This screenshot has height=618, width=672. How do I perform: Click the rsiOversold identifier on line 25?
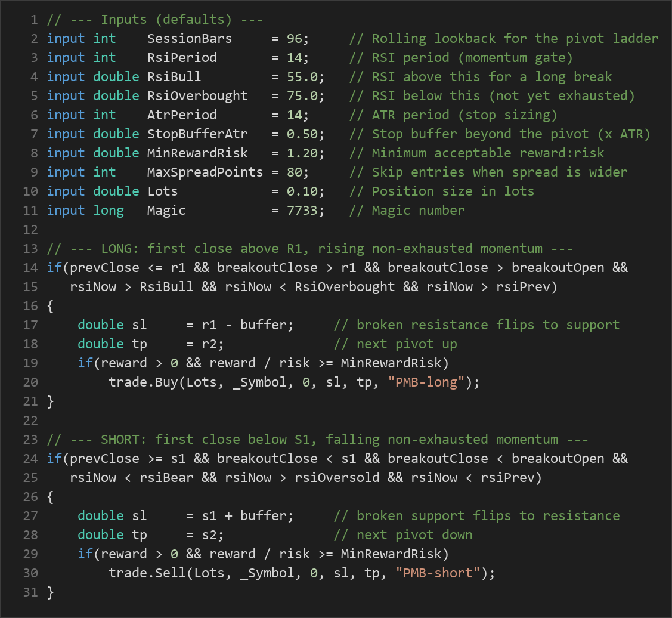pos(337,477)
